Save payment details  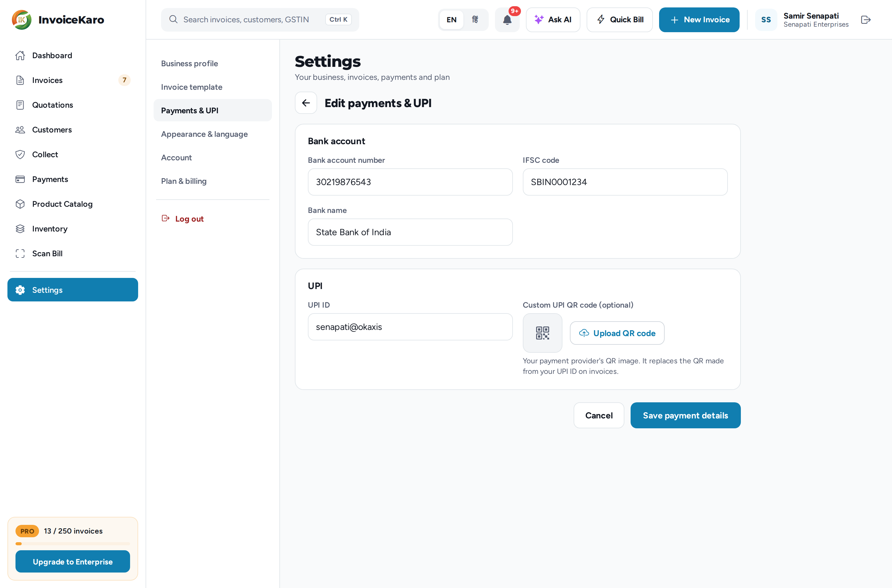685,416
